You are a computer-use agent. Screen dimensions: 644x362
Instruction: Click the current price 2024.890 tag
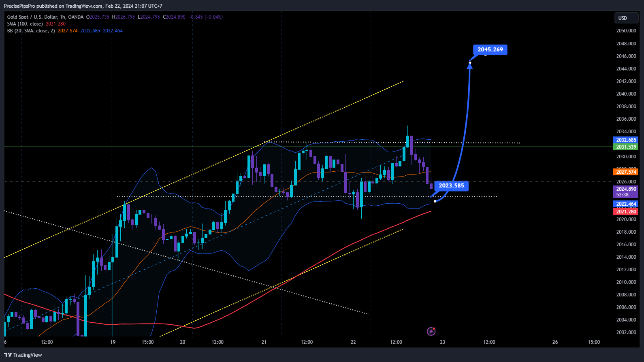coord(626,189)
